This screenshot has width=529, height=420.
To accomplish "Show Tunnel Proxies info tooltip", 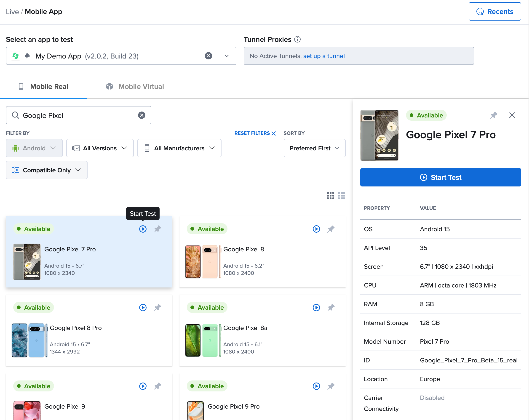I will (297, 40).
